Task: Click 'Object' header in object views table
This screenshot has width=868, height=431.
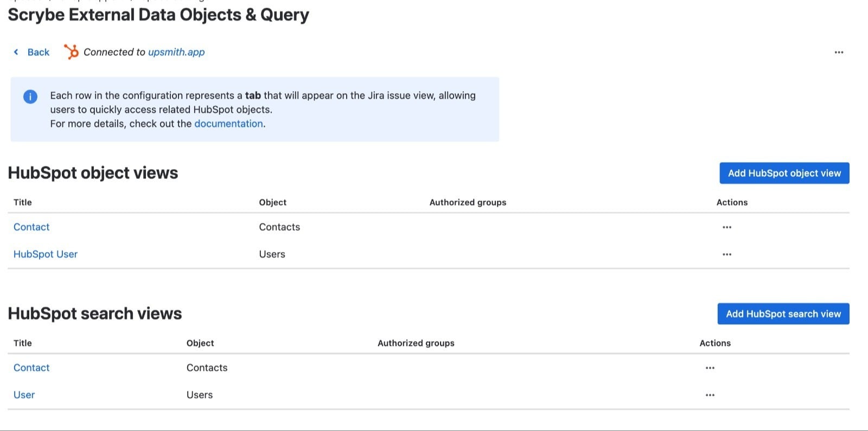Action: (272, 202)
